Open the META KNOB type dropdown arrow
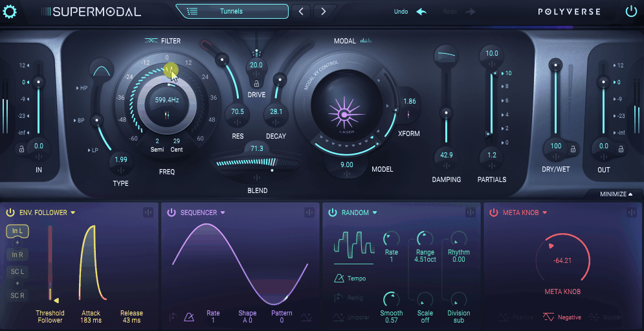644x331 pixels. pyautogui.click(x=545, y=212)
